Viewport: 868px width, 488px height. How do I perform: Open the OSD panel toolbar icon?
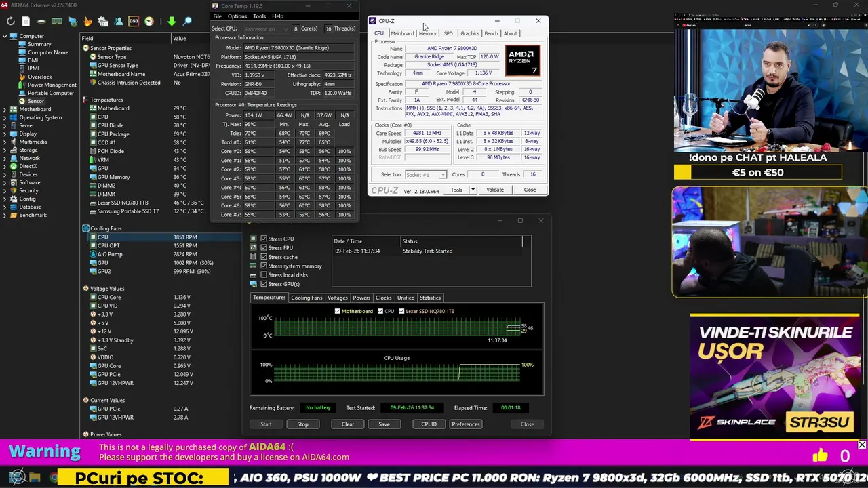[134, 21]
